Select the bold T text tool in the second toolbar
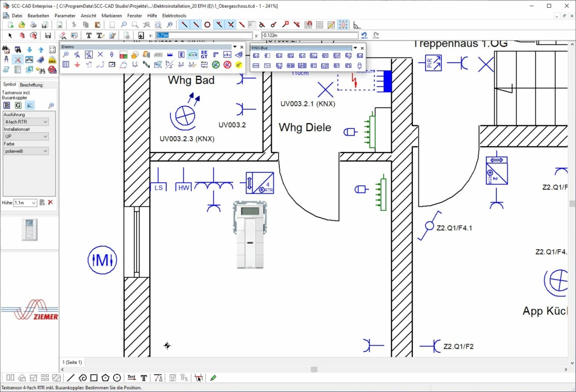 88,35
